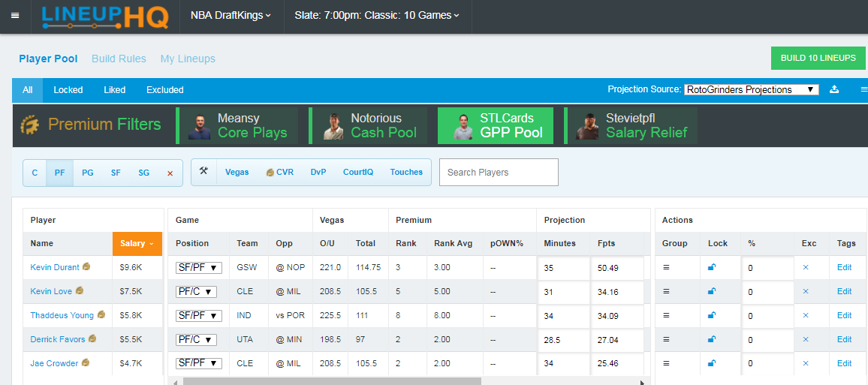The width and height of the screenshot is (868, 385).
Task: Click the LineupHQ logo
Action: [105, 17]
